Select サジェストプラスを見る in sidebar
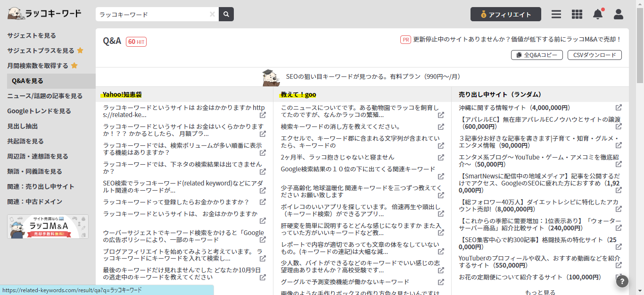Screen dimensions: 644x295 (45, 51)
